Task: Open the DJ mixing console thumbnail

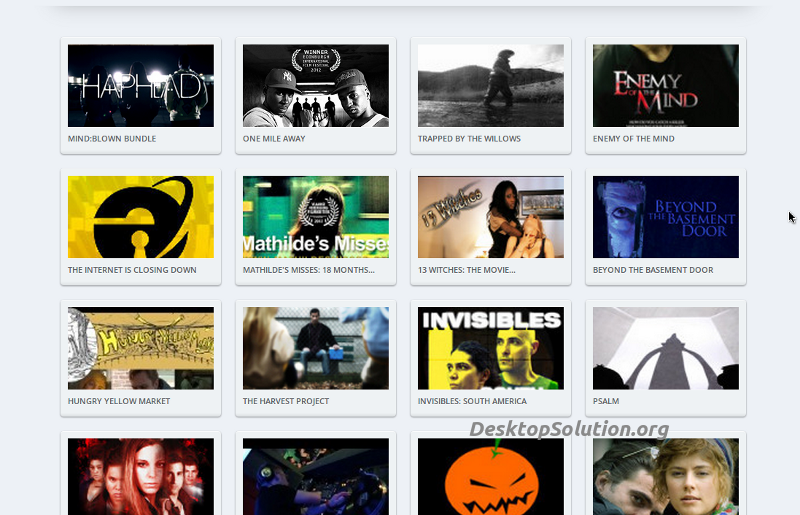Action: click(316, 477)
